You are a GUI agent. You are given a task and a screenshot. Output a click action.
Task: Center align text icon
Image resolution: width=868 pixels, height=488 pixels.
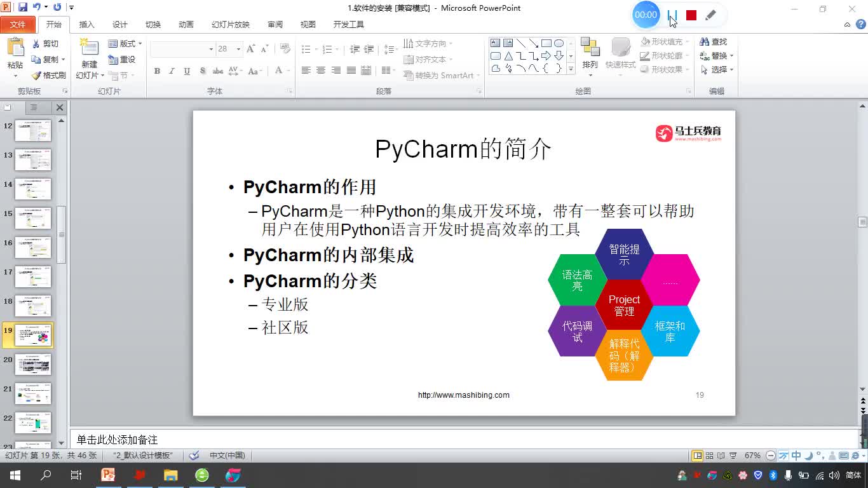click(x=321, y=71)
